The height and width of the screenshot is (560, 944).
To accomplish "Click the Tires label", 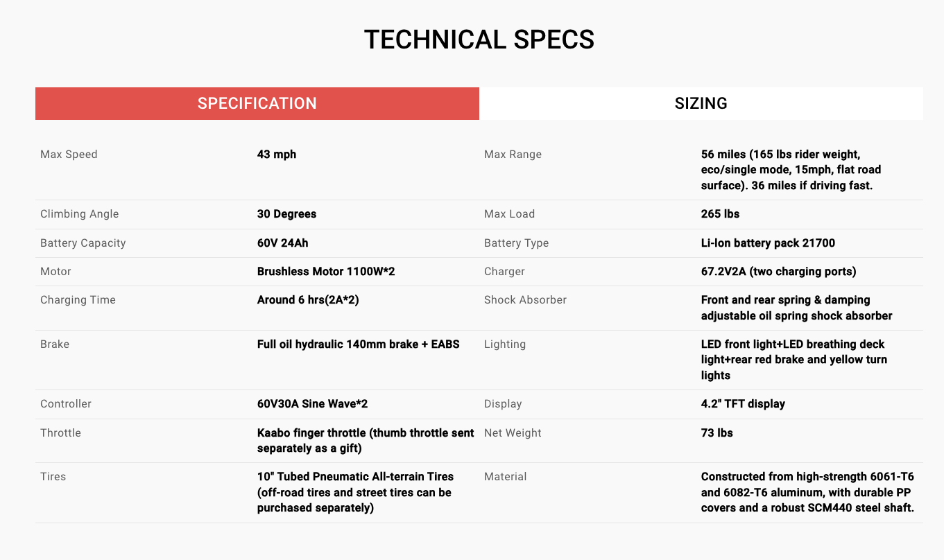I will coord(53,477).
